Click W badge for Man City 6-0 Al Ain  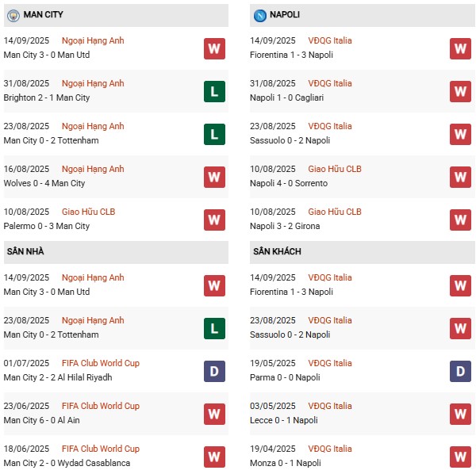(x=214, y=414)
